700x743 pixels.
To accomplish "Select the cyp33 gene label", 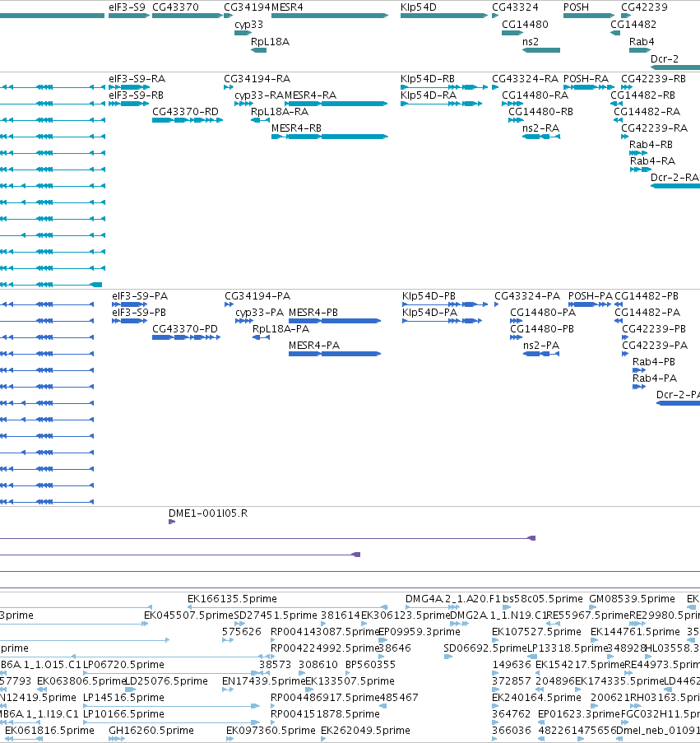I will click(x=248, y=25).
